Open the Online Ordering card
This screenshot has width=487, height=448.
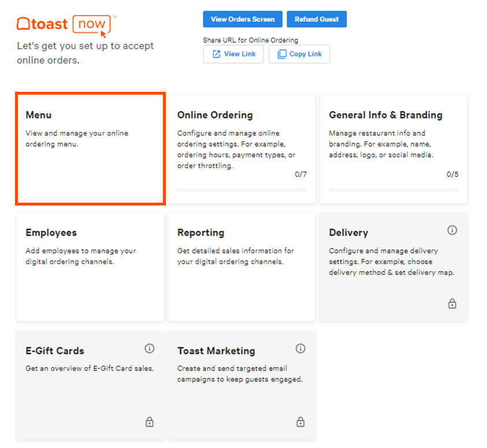pyautogui.click(x=241, y=150)
